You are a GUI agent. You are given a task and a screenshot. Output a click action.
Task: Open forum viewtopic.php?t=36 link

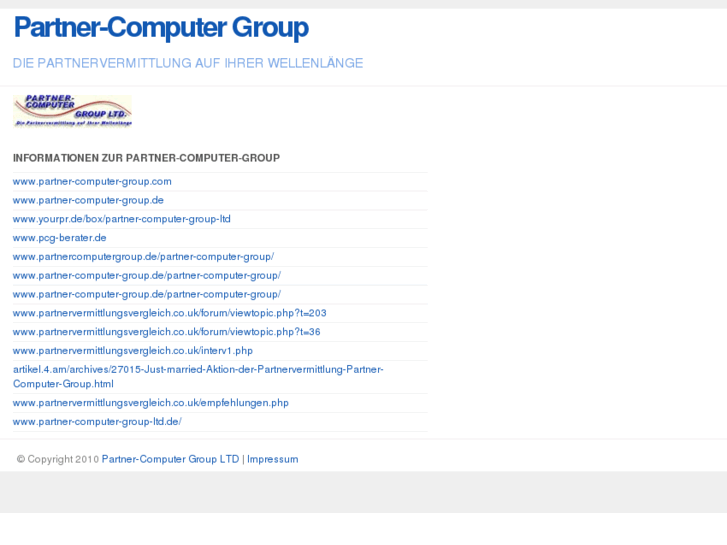tap(166, 332)
